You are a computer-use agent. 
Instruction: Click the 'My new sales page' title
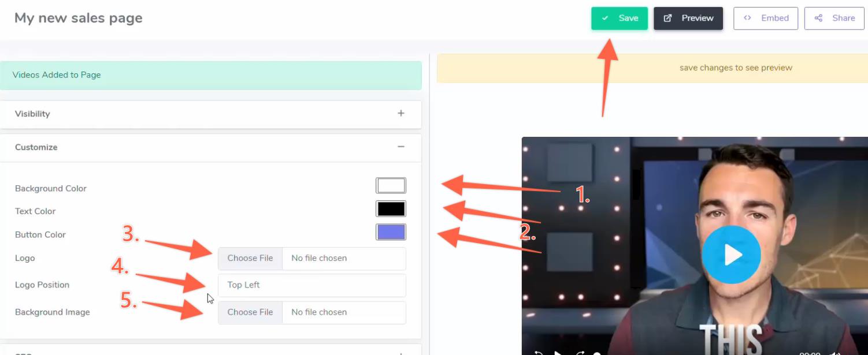point(79,18)
